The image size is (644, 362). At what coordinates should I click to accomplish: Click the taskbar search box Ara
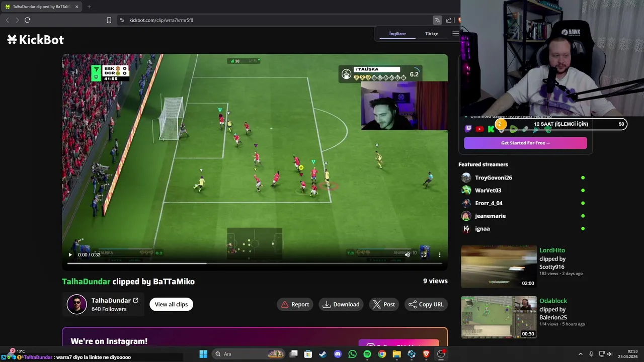click(249, 354)
